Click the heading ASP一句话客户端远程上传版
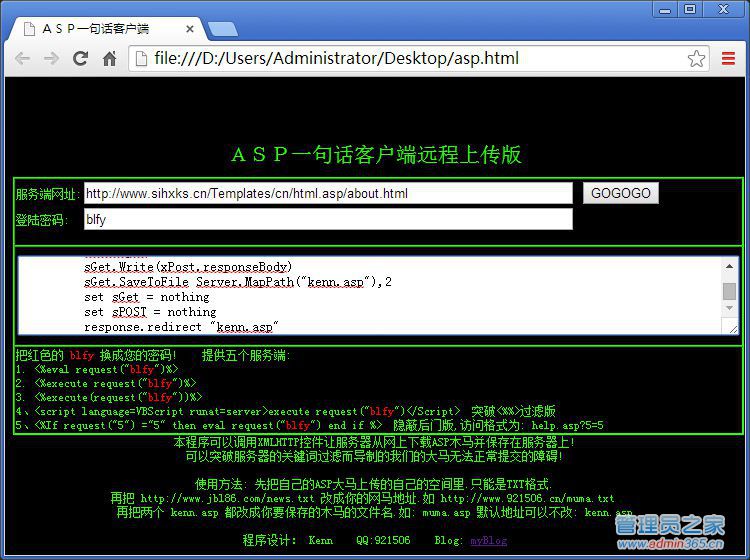 (376, 154)
